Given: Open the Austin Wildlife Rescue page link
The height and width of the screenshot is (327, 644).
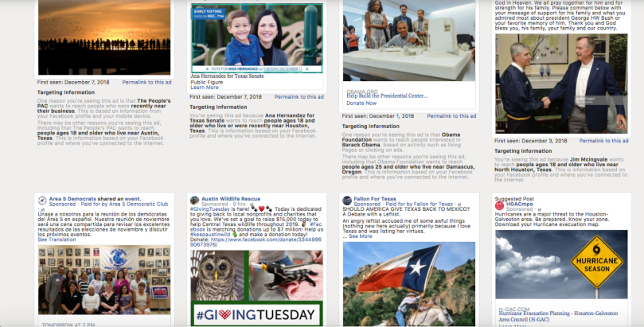Looking at the screenshot, I should (231, 199).
